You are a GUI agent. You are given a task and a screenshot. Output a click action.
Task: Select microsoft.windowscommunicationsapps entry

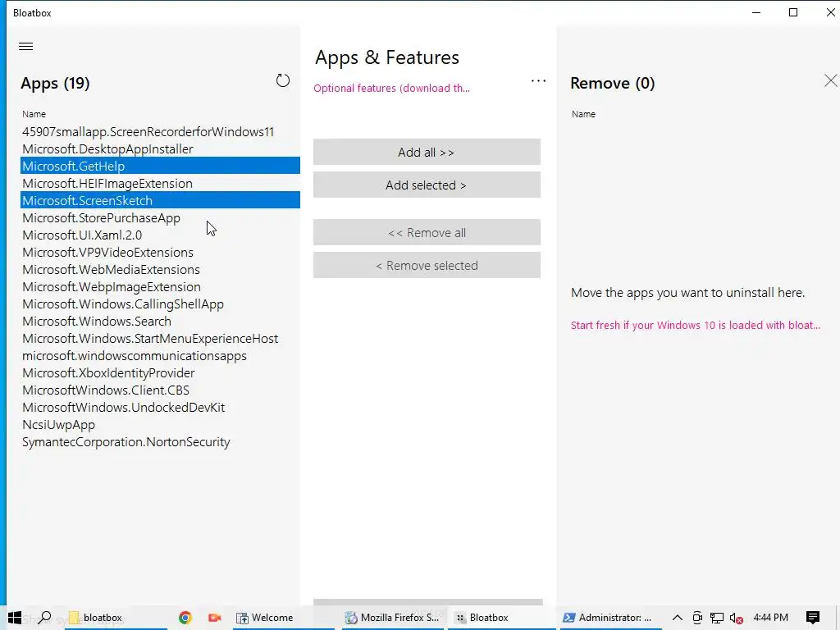point(160,356)
